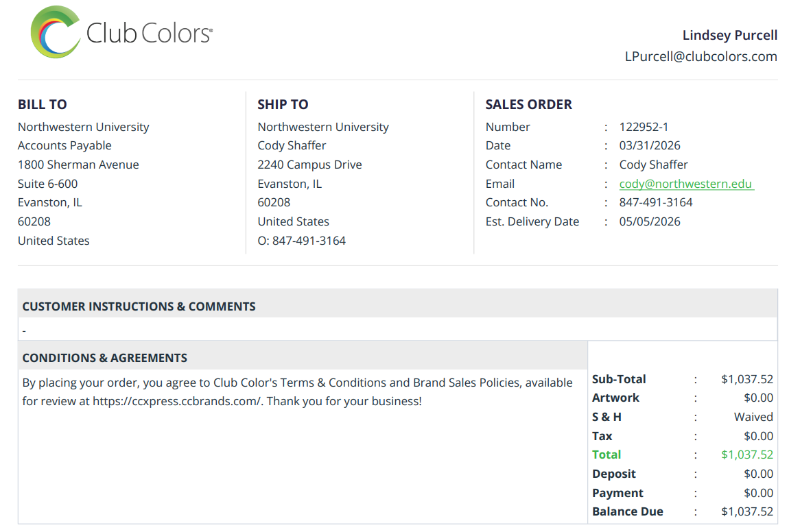Select the BILL TO heading
Viewport: 789px width, 532px height.
43,104
